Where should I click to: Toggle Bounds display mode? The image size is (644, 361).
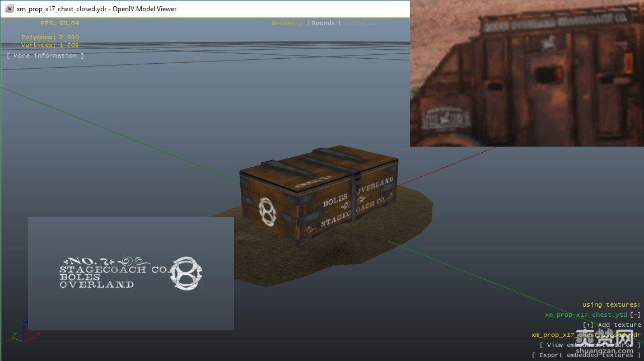pyautogui.click(x=323, y=24)
